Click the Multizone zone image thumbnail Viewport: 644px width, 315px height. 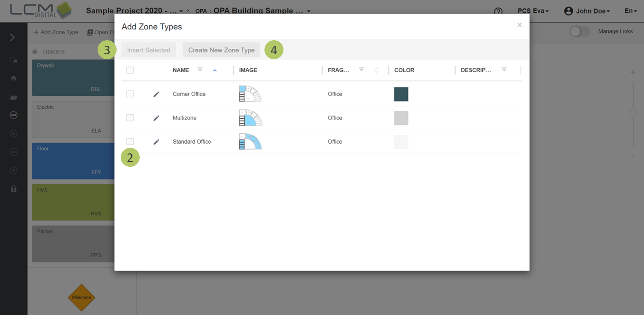coord(250,118)
